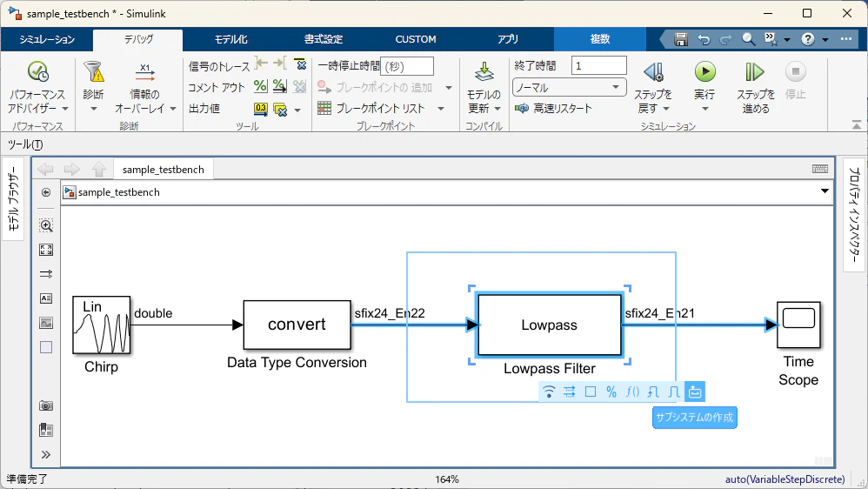
Task: Switch to the モデル化 tab
Action: click(x=230, y=39)
